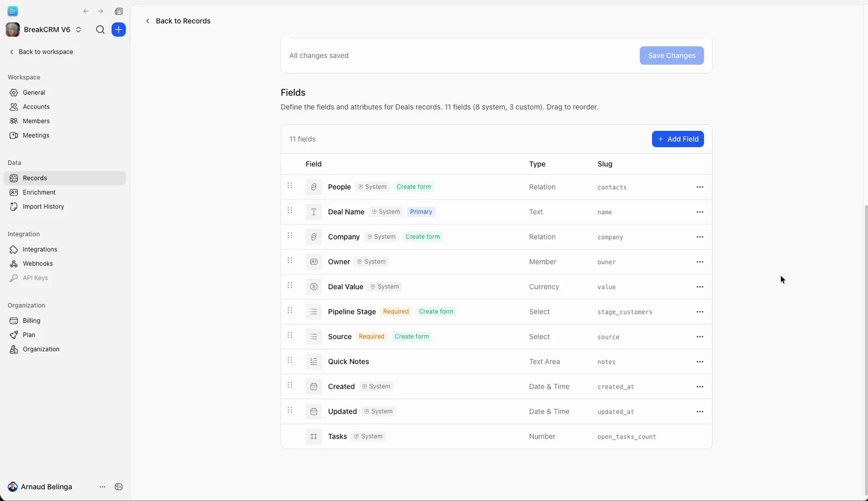The image size is (868, 501).
Task: Open the People row more-options menu
Action: tap(700, 187)
